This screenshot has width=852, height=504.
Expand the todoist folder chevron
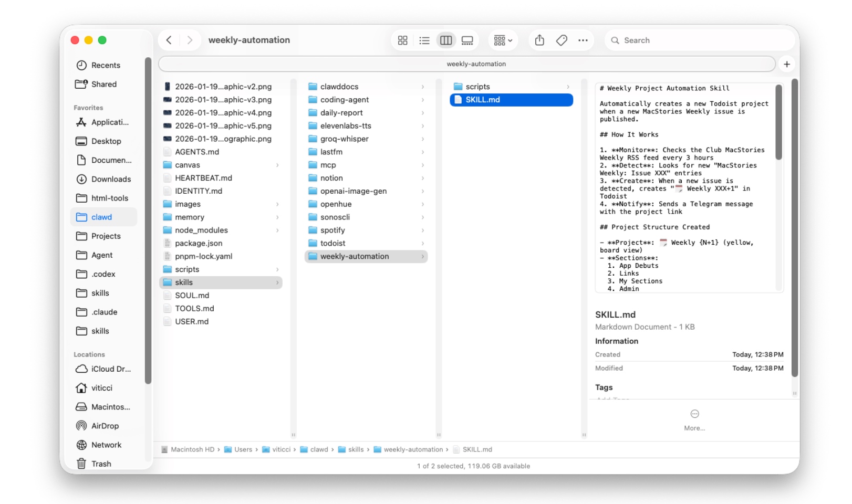point(423,243)
